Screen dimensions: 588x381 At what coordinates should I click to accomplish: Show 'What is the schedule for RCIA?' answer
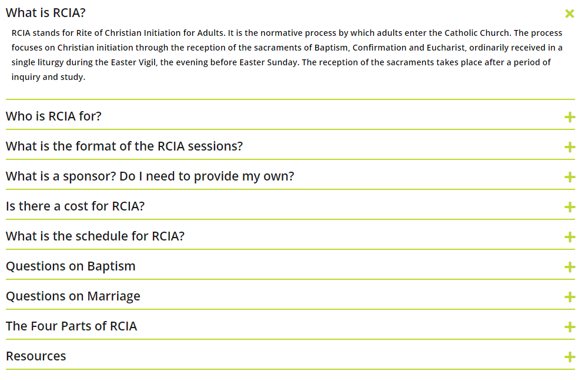click(95, 236)
